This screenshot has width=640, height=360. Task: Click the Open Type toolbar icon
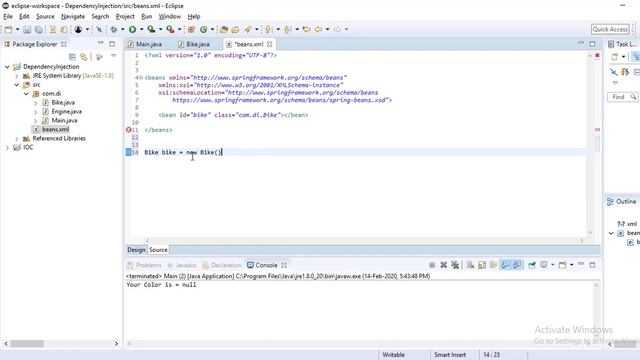(224, 29)
